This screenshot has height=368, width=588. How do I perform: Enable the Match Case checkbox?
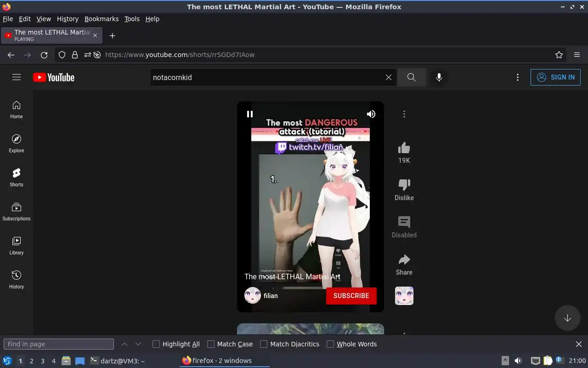(x=211, y=344)
